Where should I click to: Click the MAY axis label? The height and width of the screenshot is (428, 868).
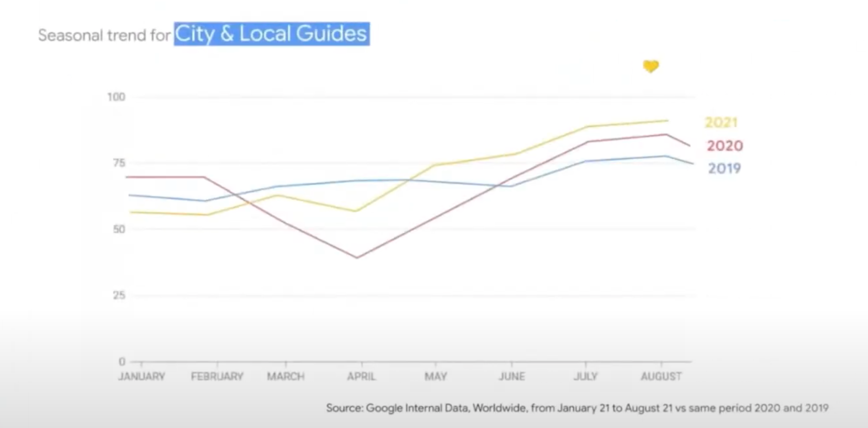(436, 376)
